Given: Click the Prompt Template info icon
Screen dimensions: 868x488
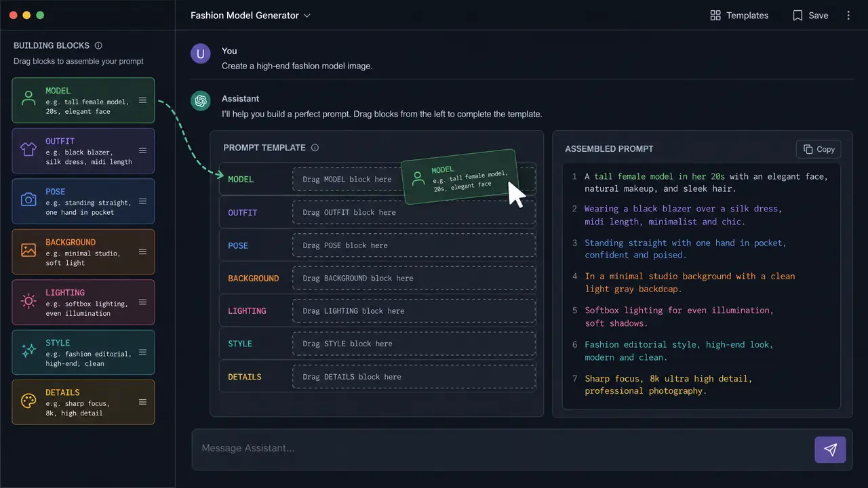Looking at the screenshot, I should coord(315,148).
